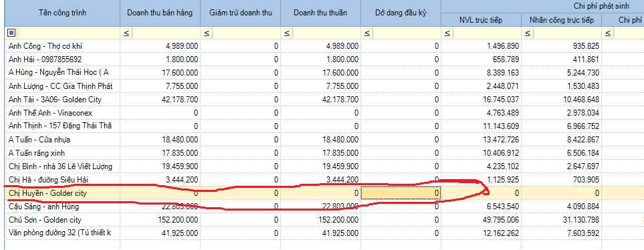644x250 pixels.
Task: Open filter operator for Giảm trừ doanh thu
Action: pos(206,33)
